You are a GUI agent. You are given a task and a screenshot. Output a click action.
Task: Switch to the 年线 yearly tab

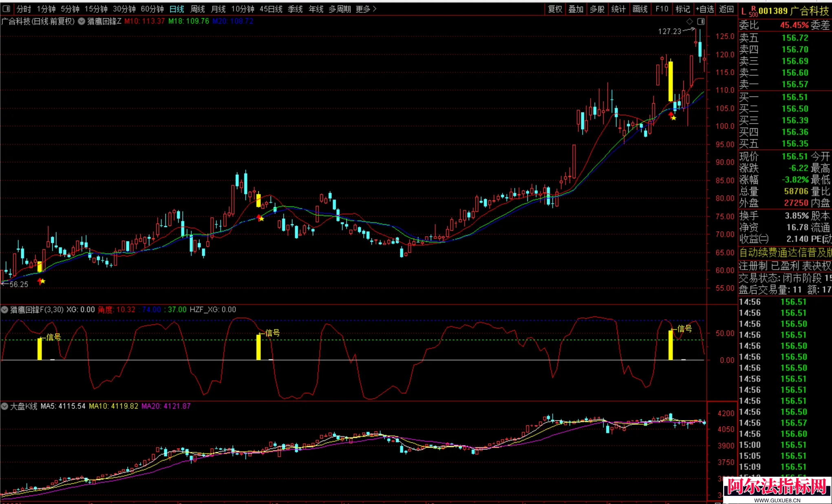click(x=316, y=9)
